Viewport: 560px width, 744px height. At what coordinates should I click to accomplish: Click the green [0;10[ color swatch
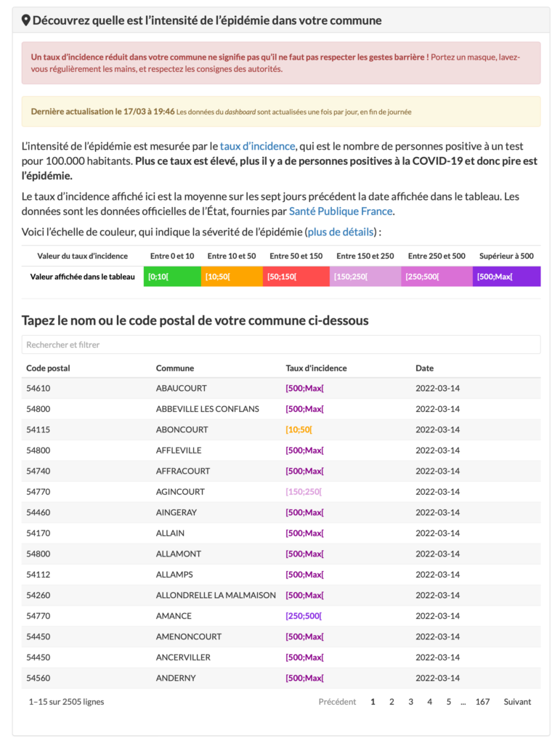click(172, 277)
